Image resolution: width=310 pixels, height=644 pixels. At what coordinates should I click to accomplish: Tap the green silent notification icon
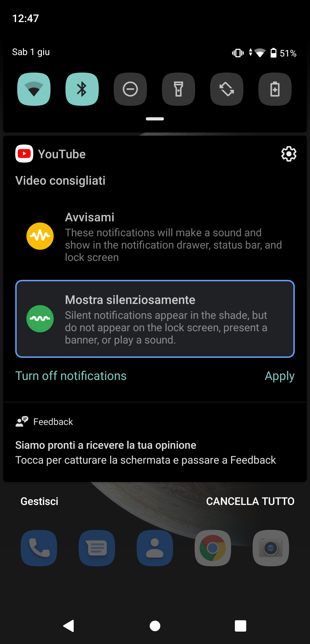[40, 319]
